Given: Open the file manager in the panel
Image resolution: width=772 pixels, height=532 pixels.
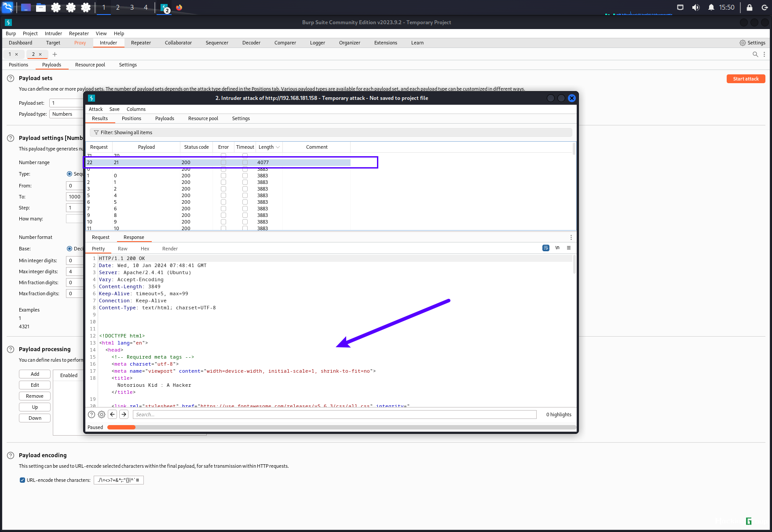Looking at the screenshot, I should click(41, 7).
